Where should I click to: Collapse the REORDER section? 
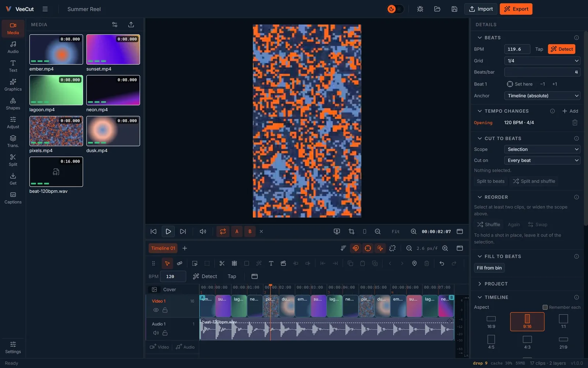[480, 197]
